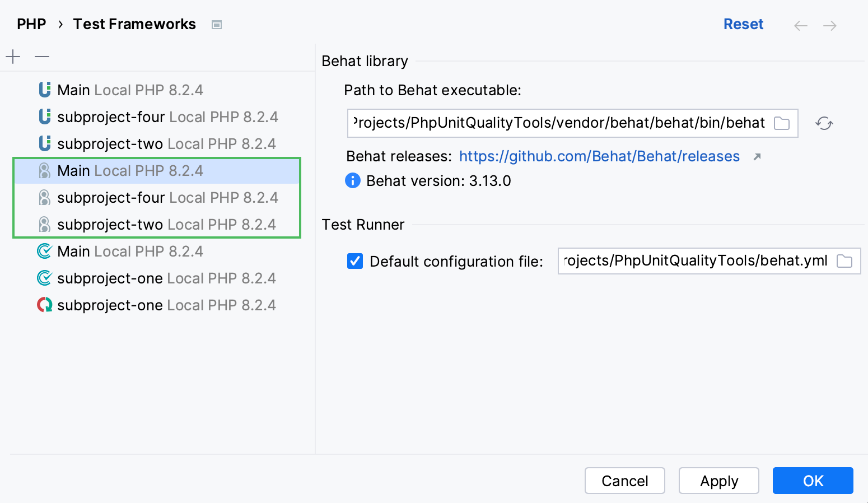
Task: Click the dialog mode icon near Test Frameworks
Action: point(216,24)
